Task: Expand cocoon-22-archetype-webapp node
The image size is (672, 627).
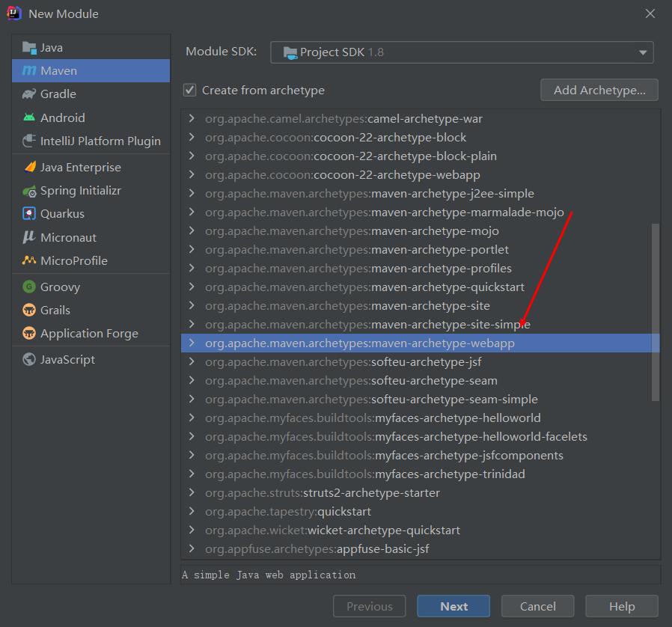Action: [192, 174]
